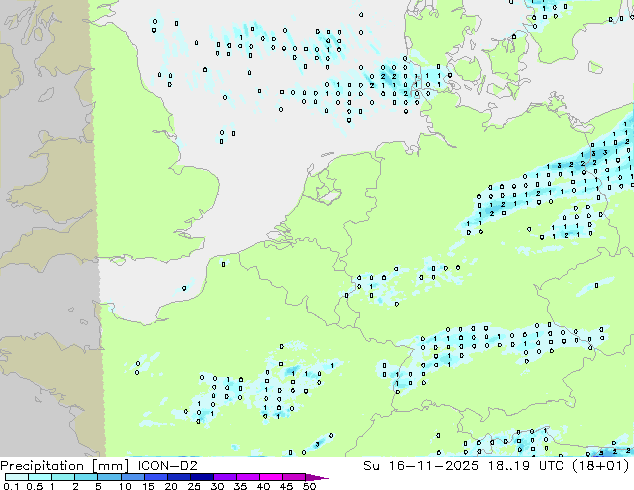This screenshot has height=490, width=634.
Task: Click the '15' legend scale label
Action: (148, 486)
